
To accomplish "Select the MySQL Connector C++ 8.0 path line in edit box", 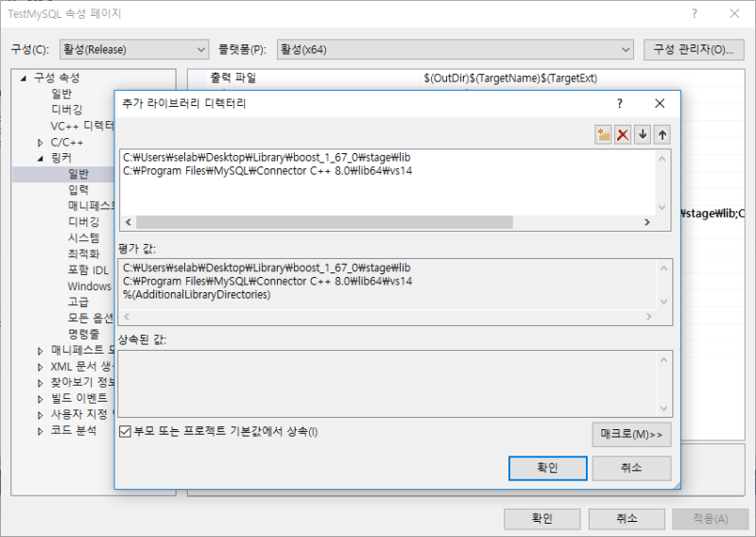I will coord(267,171).
